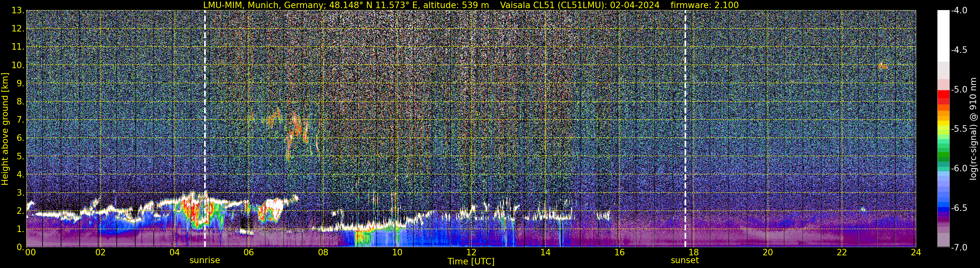Click the 'sunrise' label below the time axis
The width and height of the screenshot is (980, 268).
click(205, 261)
